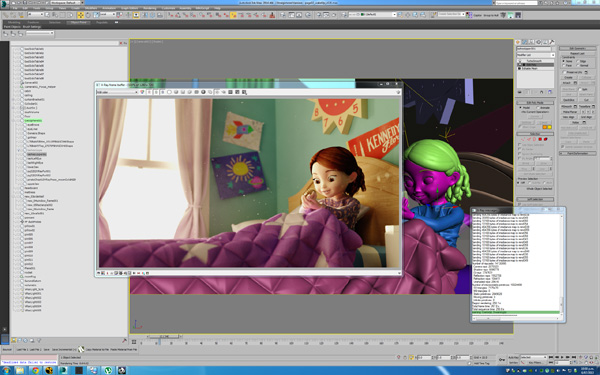Enable the Preserve UVs checkbox

coord(564,72)
